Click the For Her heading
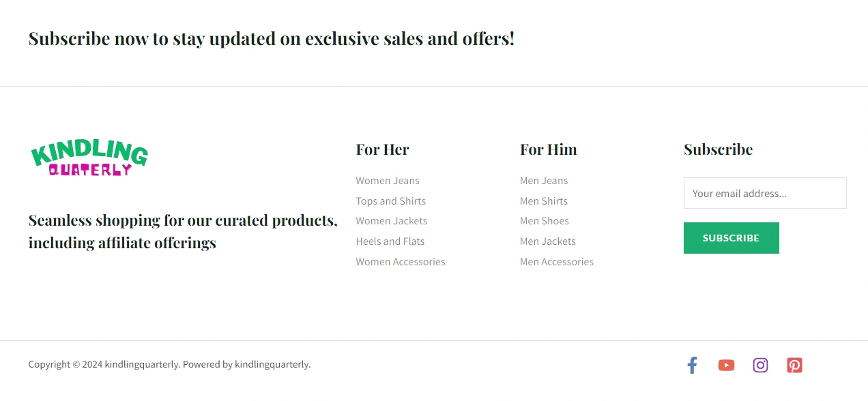Viewport: 868px width, 401px height. [382, 149]
